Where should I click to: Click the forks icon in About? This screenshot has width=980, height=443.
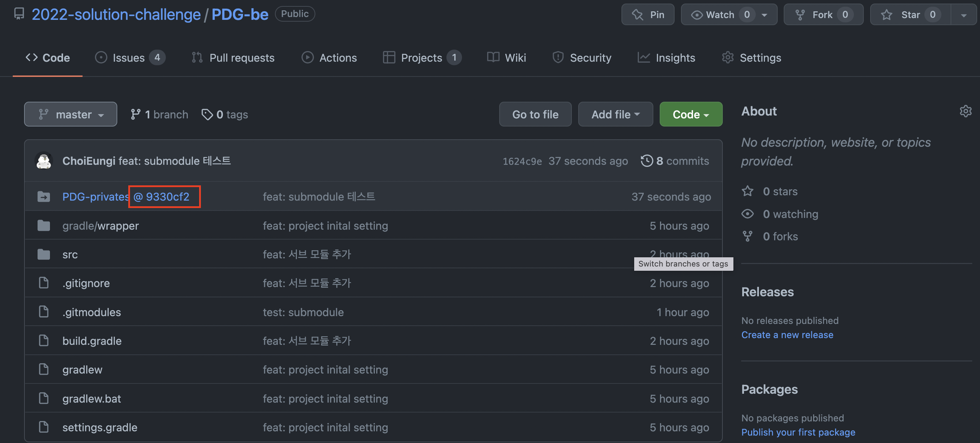coord(747,236)
